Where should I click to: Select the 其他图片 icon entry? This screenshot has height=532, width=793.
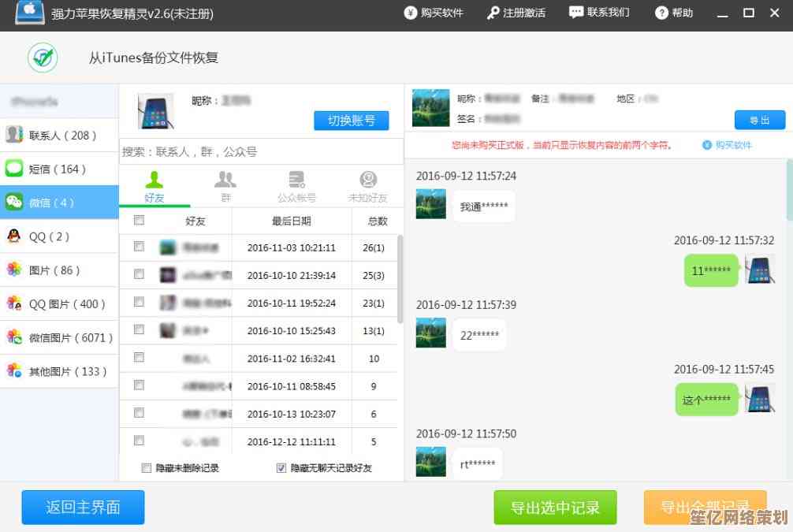click(x=14, y=370)
